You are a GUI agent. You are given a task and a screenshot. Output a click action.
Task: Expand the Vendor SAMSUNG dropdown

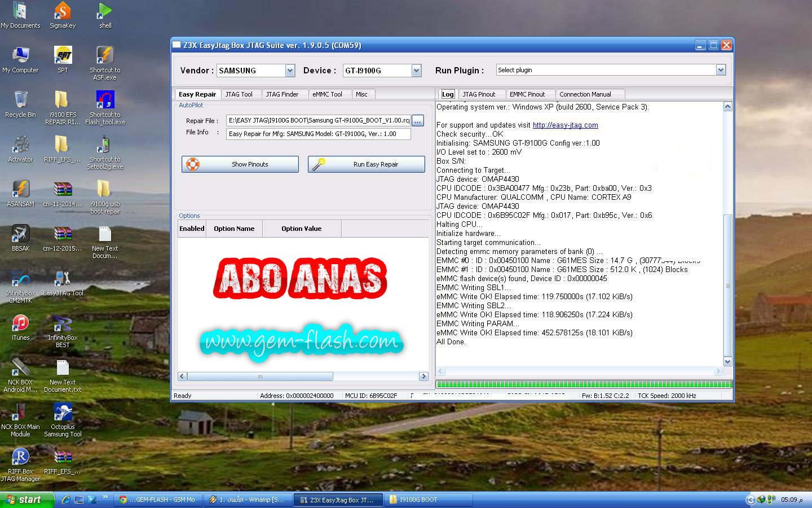[x=290, y=71]
